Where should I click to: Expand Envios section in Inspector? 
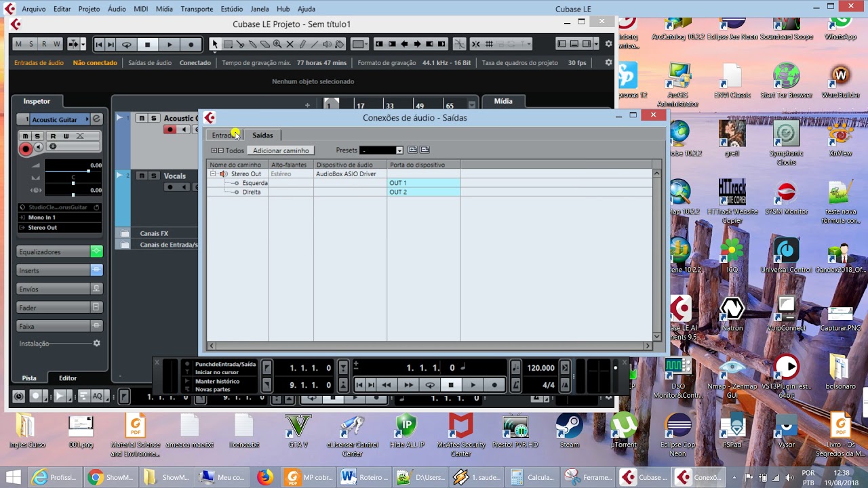click(54, 289)
